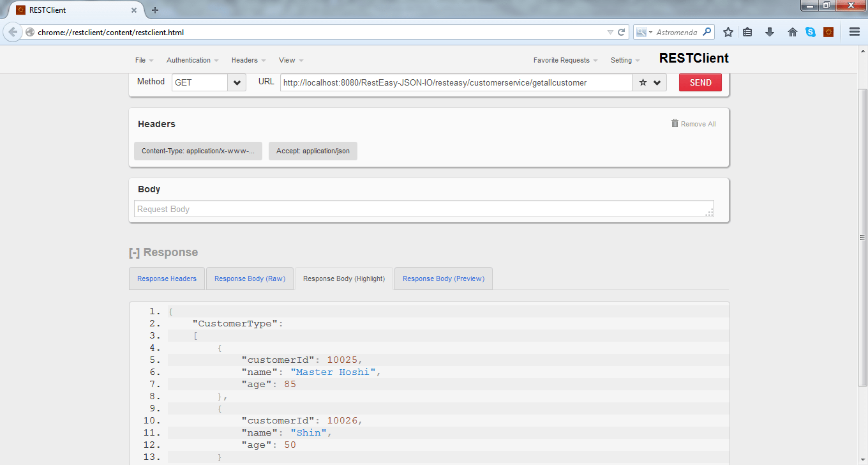The height and width of the screenshot is (465, 868).
Task: Click the Skype icon in the toolbar
Action: coord(810,31)
